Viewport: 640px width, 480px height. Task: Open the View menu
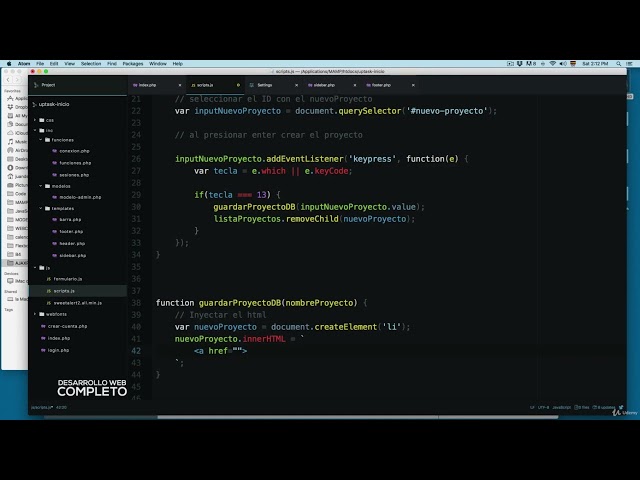click(69, 64)
